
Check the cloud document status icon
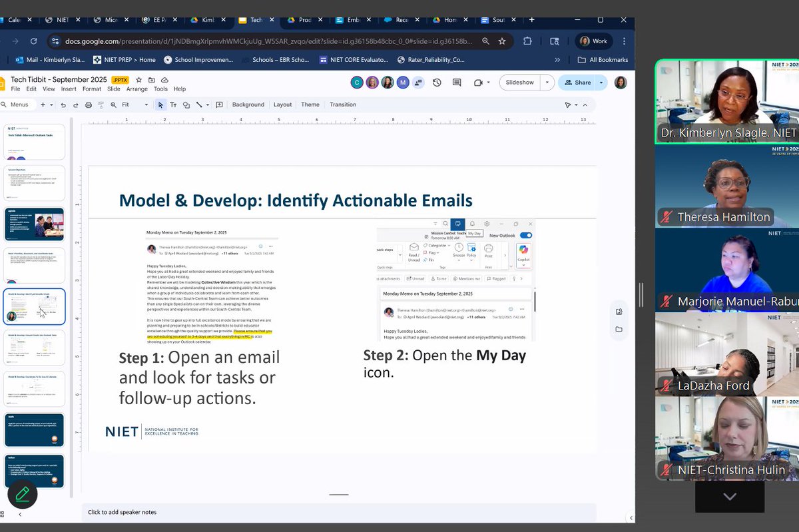click(x=165, y=80)
